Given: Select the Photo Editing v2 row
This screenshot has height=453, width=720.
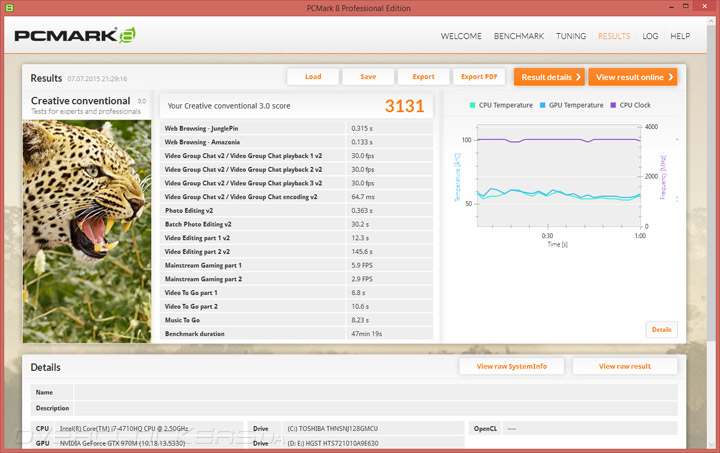Looking at the screenshot, I should click(296, 210).
